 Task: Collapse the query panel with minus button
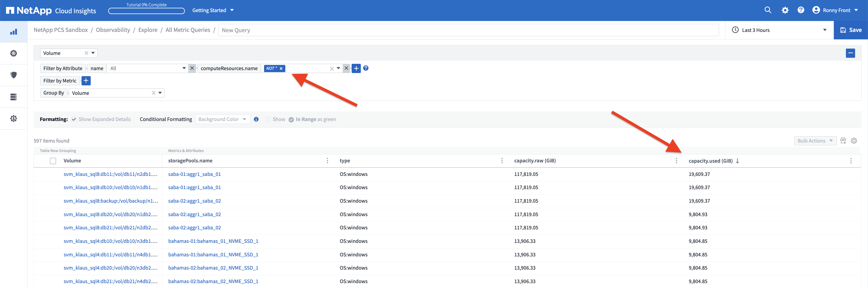click(850, 53)
